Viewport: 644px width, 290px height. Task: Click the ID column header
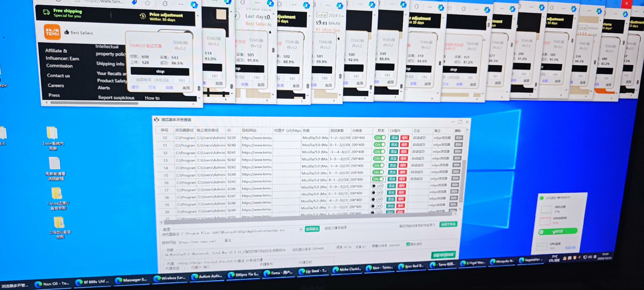pyautogui.click(x=229, y=130)
